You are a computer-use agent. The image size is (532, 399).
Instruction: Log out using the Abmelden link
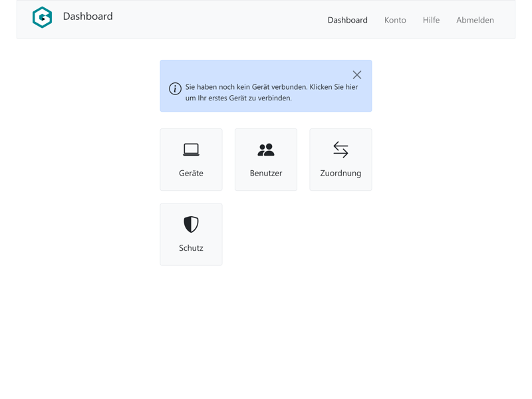coord(475,20)
